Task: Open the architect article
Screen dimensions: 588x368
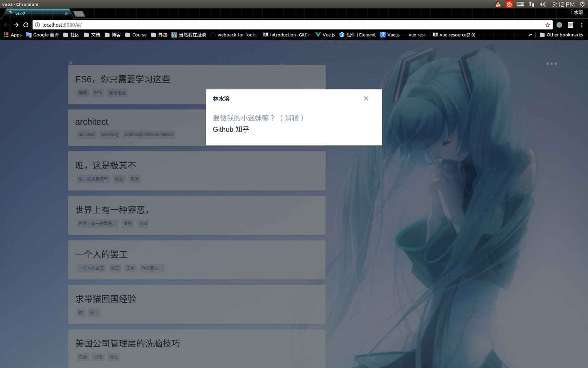Action: [x=92, y=122]
